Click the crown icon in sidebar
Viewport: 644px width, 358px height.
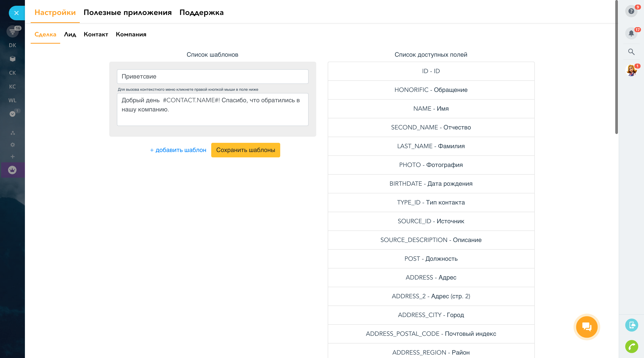[12, 170]
